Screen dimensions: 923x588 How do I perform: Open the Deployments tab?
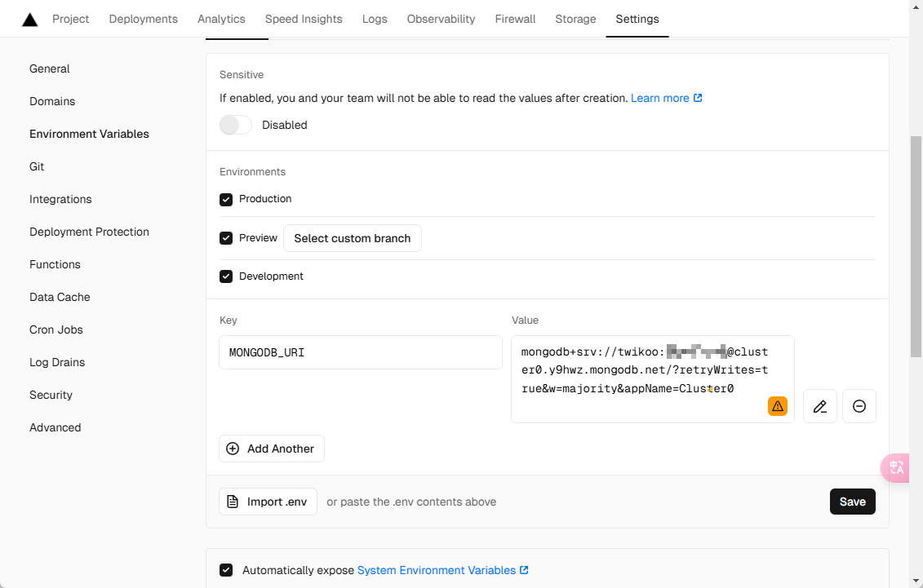pyautogui.click(x=144, y=19)
